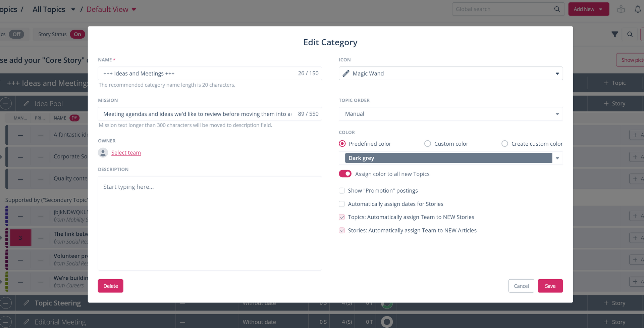Open the Default View breadcrumb menu
Viewport: 644px width, 328px height.
pyautogui.click(x=111, y=9)
